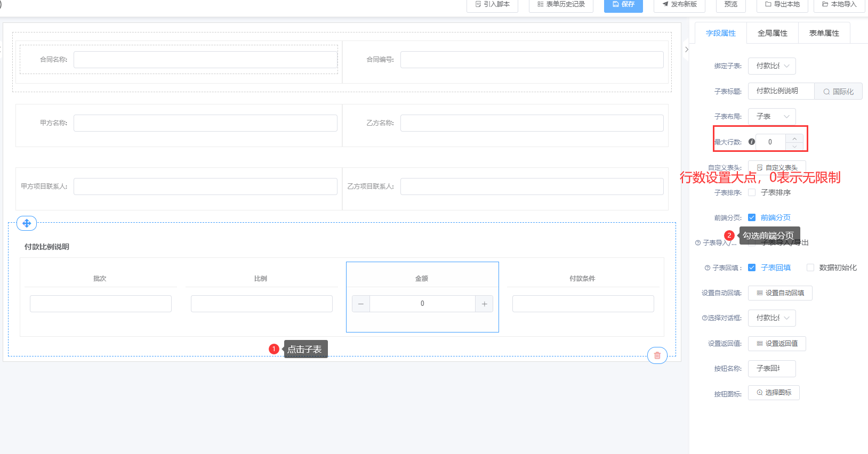
Task: Click the minus button in the 金额 field
Action: (361, 304)
